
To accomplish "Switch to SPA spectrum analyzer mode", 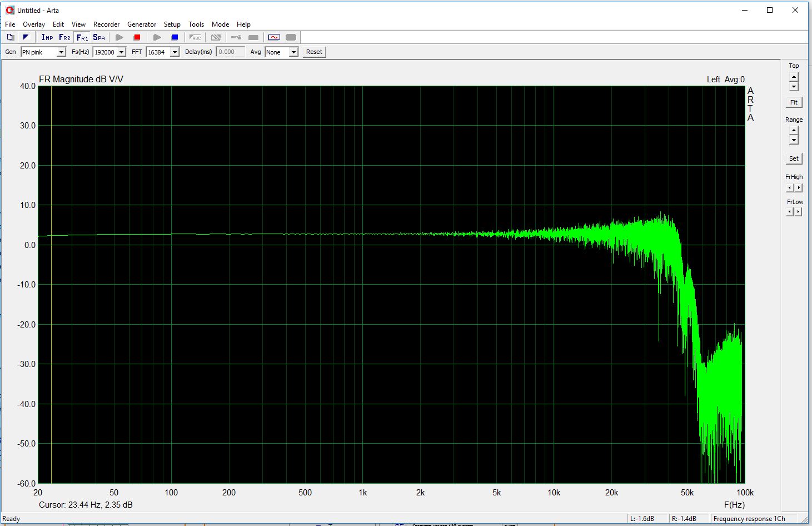I will (x=99, y=37).
